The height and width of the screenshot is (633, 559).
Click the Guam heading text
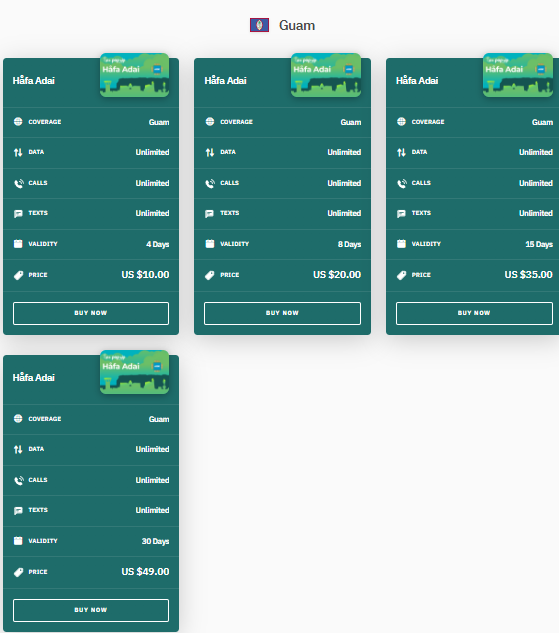pyautogui.click(x=297, y=25)
